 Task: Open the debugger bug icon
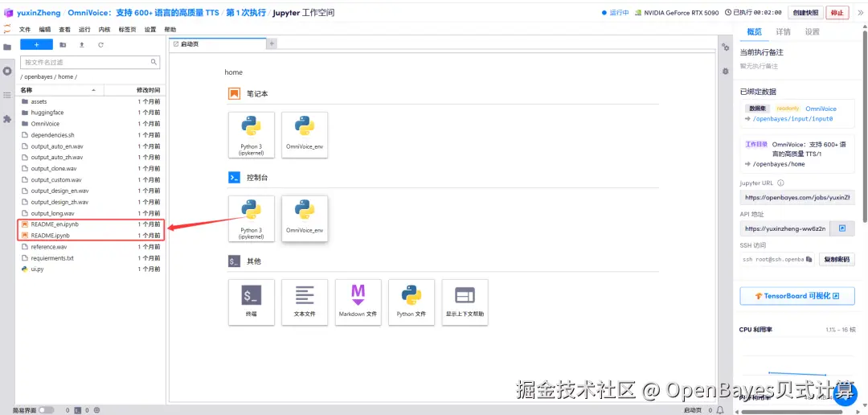pos(726,72)
